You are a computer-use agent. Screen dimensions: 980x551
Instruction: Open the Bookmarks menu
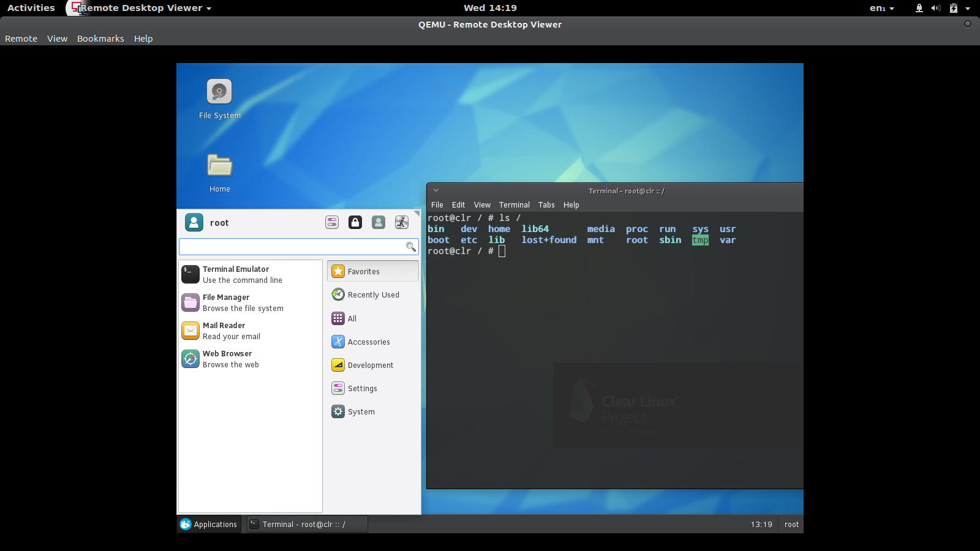[x=100, y=39]
